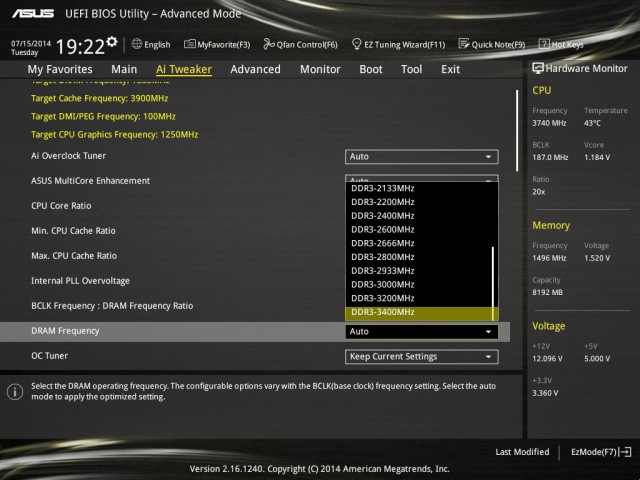Open the Ai Overclock Tuner dropdown
The image size is (640, 480).
point(422,157)
